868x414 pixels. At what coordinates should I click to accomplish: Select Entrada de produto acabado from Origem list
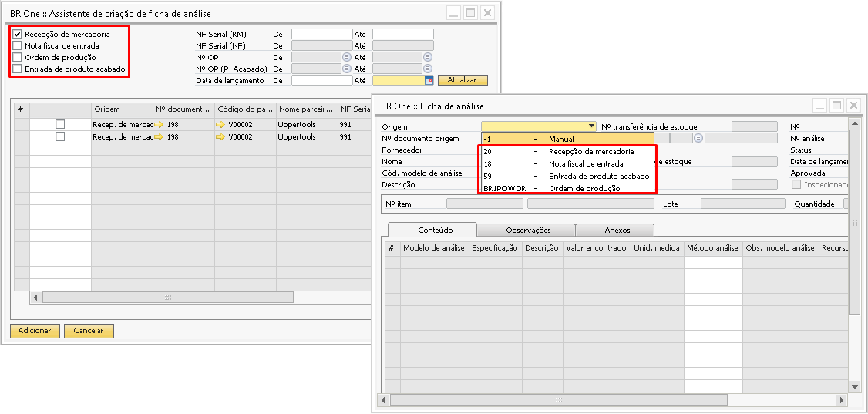click(598, 176)
